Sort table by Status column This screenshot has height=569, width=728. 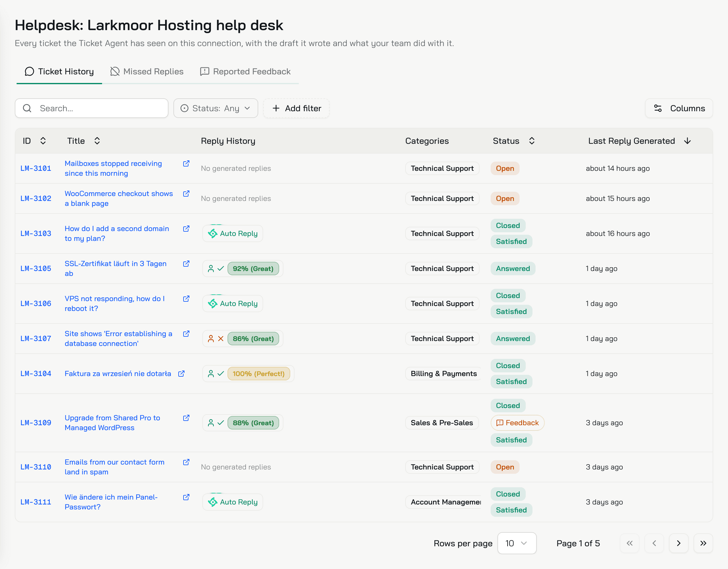tap(514, 141)
